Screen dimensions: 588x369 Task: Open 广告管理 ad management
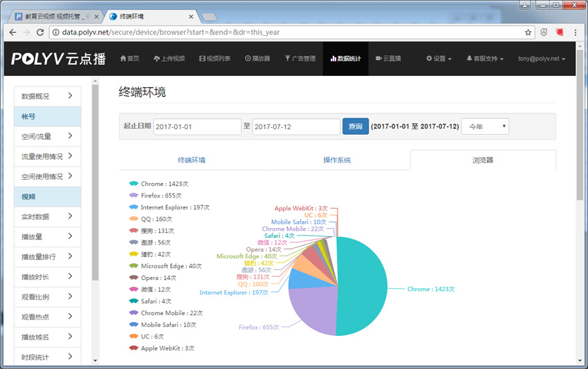300,59
